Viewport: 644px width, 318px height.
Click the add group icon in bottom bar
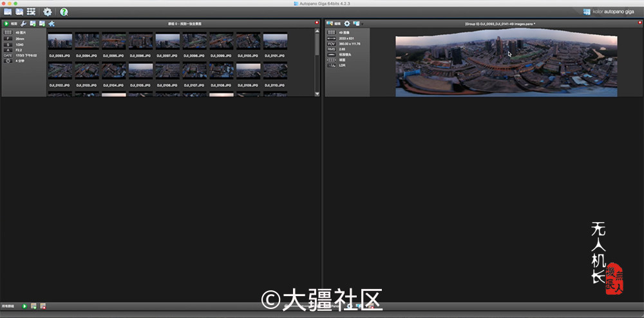pyautogui.click(x=33, y=306)
